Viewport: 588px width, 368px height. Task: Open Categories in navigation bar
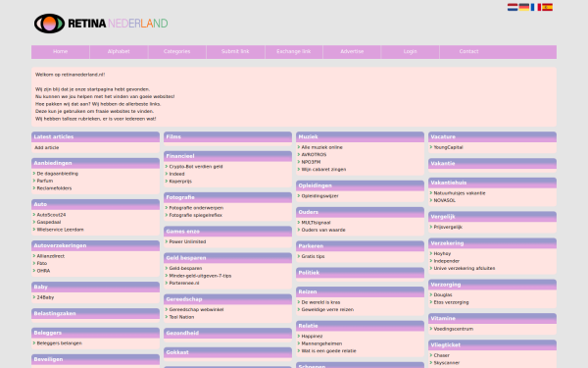pos(177,51)
